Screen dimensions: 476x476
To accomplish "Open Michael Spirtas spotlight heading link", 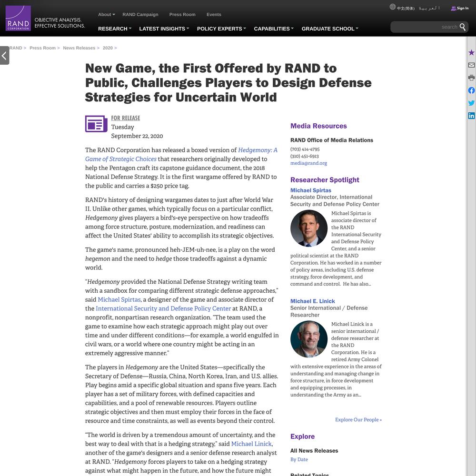I will (310, 190).
